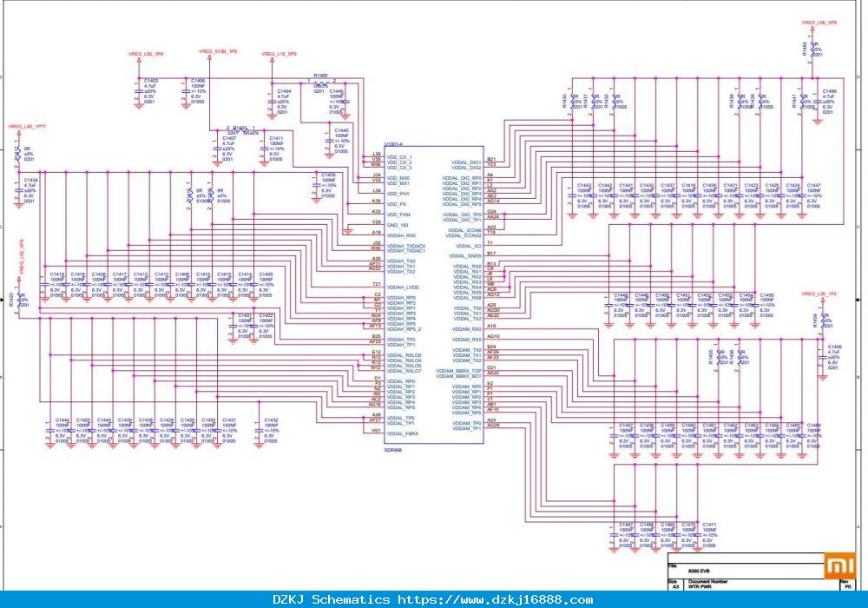The image size is (868, 608).
Task: Select capacitor designator C1443
Action: coord(584,186)
